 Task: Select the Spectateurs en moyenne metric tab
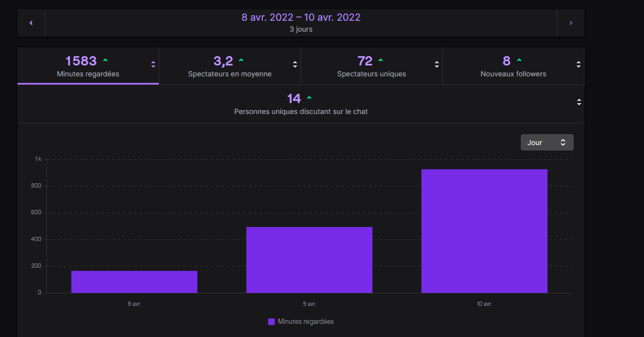pos(230,66)
